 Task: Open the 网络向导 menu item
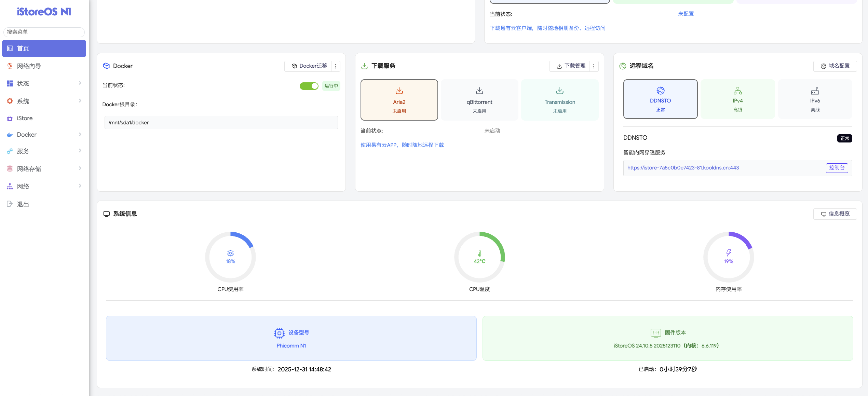29,66
